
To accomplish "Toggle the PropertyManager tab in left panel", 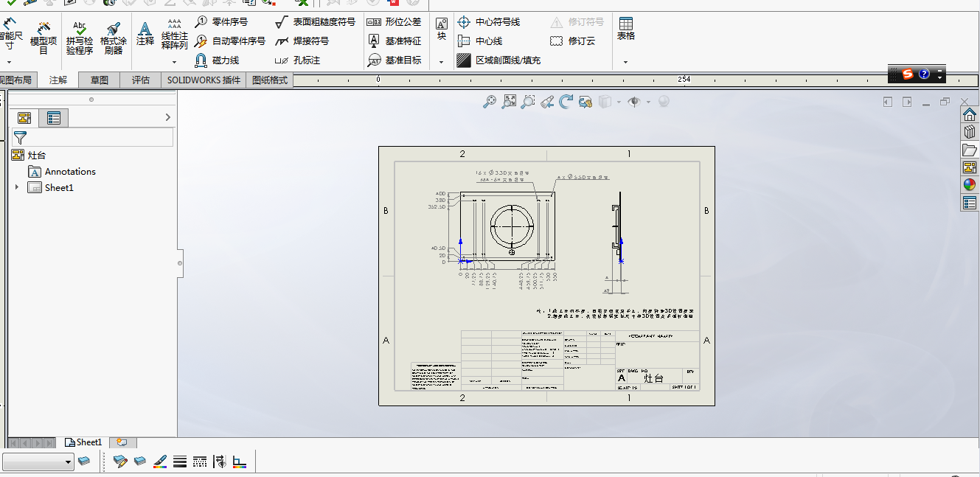I will 53,118.
